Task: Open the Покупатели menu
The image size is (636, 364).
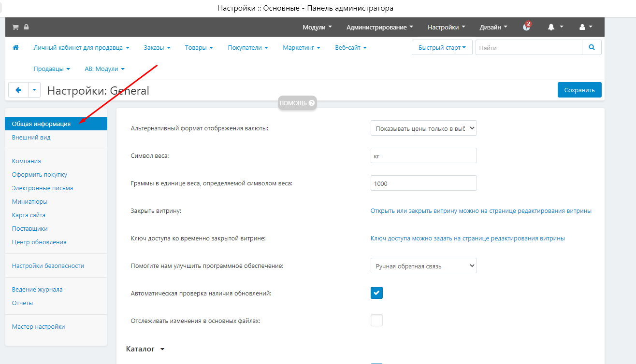Action: [x=248, y=48]
